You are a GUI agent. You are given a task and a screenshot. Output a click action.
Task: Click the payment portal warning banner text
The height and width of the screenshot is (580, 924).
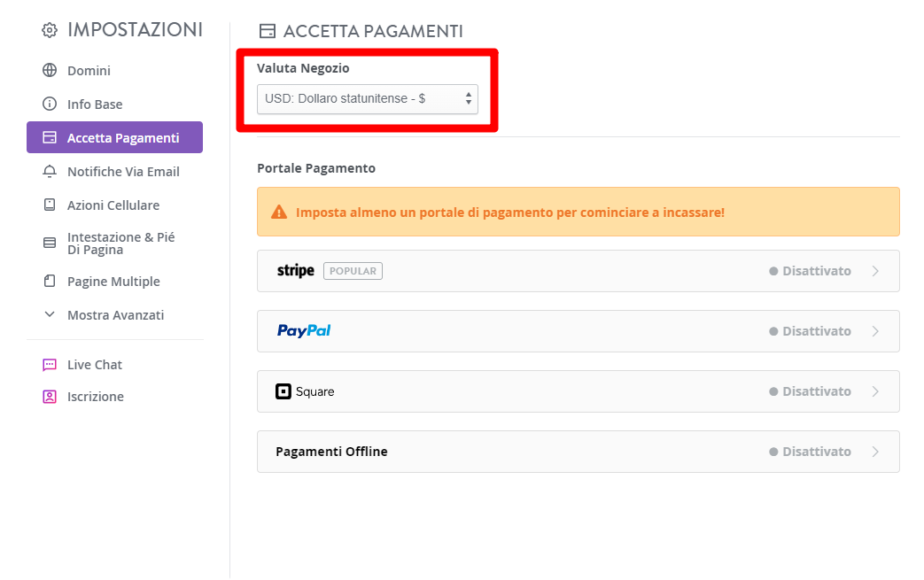click(x=510, y=212)
